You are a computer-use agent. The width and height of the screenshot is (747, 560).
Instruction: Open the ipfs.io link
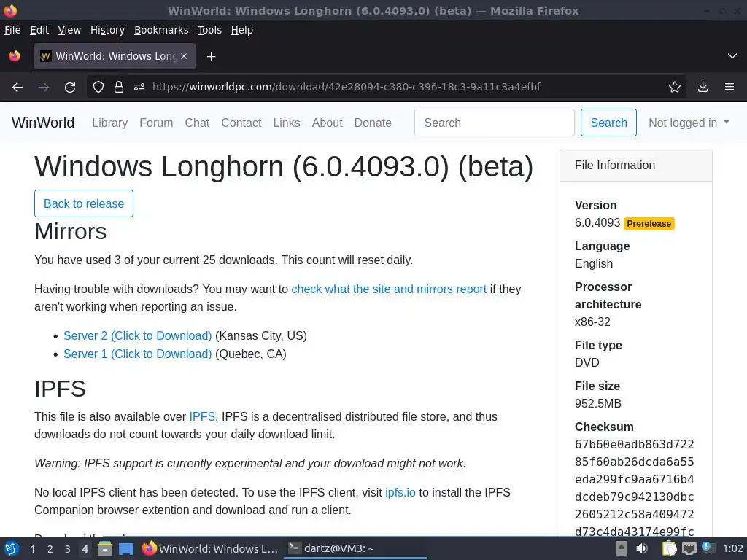click(x=400, y=492)
